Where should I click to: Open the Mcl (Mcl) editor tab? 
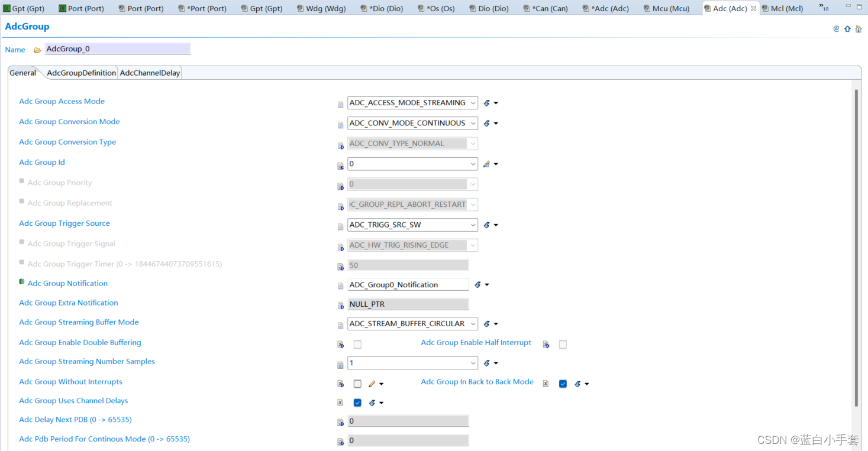pyautogui.click(x=782, y=8)
